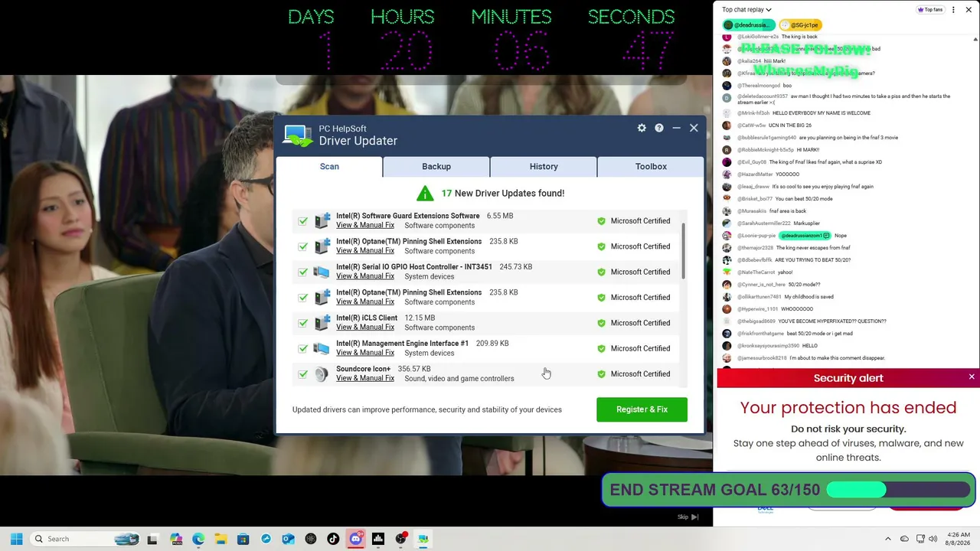Open the History tab
Screen dimensions: 980x551
coord(544,167)
